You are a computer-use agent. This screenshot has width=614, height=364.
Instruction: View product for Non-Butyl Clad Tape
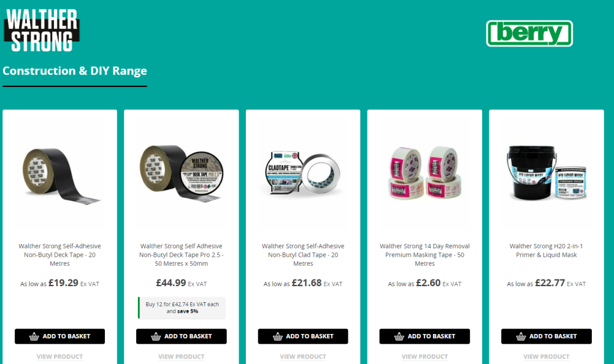(303, 357)
